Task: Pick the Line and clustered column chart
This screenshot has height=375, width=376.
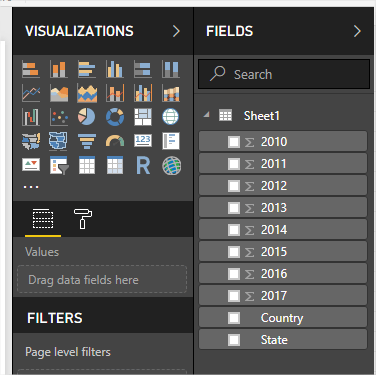Action: click(143, 93)
